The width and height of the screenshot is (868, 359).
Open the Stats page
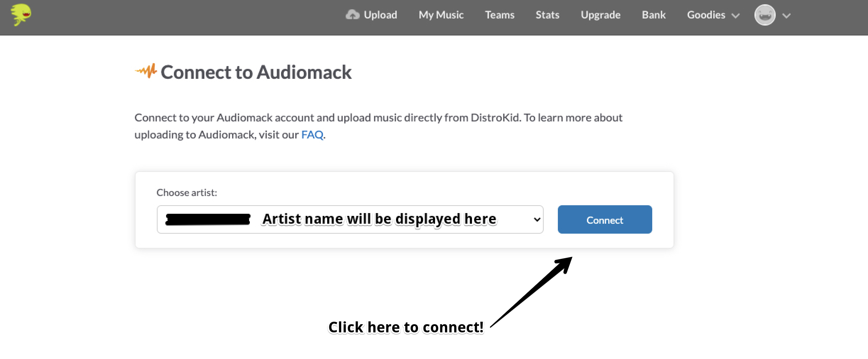coord(547,15)
